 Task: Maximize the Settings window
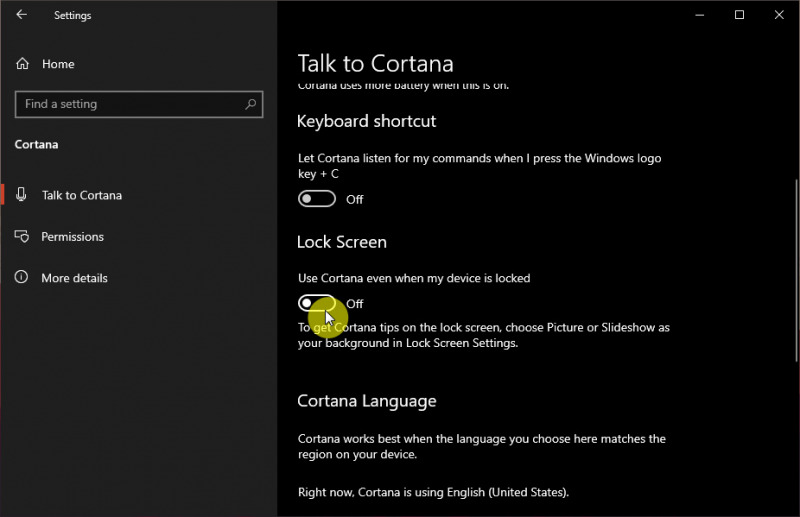(739, 15)
